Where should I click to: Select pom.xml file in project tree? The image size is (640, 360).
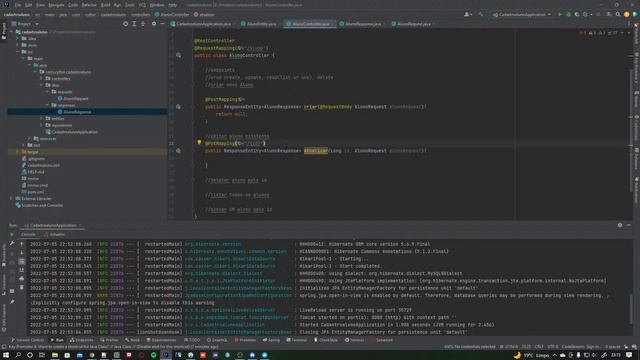(x=33, y=192)
